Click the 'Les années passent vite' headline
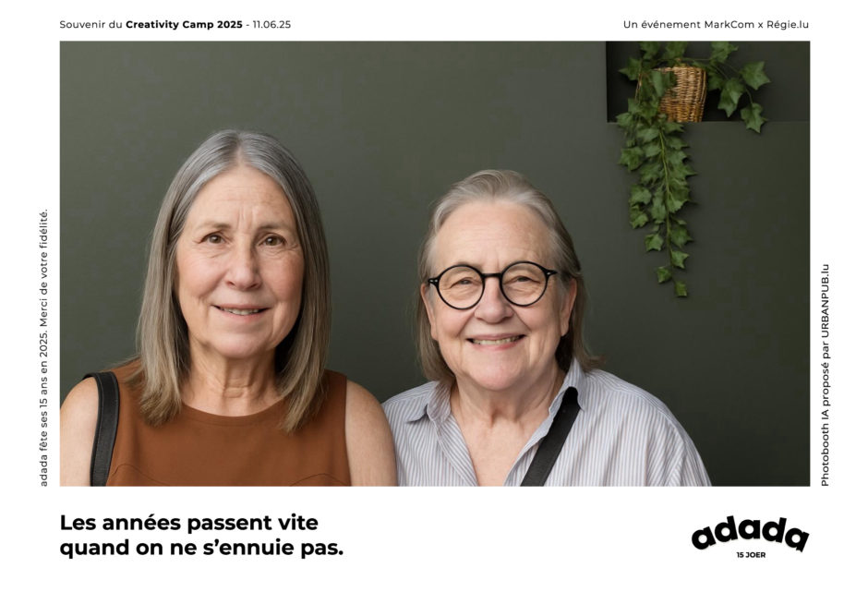This screenshot has height=592, width=868. [188, 522]
